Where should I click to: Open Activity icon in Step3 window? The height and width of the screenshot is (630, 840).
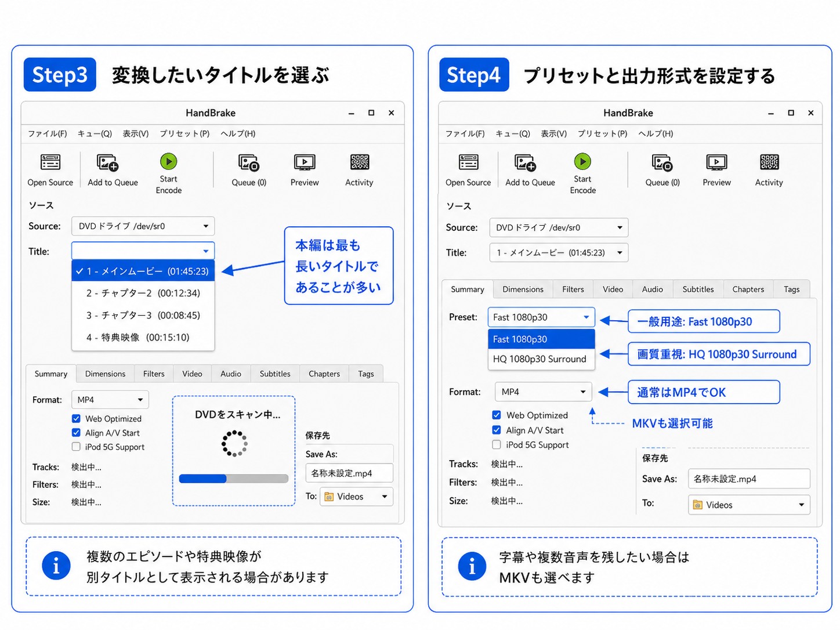360,162
